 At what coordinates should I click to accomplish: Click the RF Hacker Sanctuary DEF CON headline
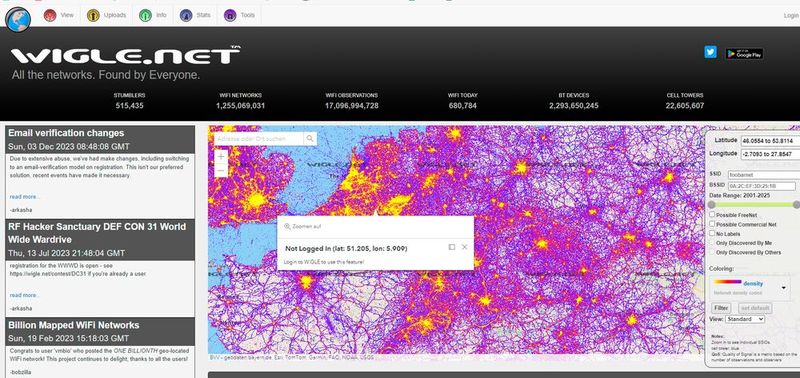97,233
